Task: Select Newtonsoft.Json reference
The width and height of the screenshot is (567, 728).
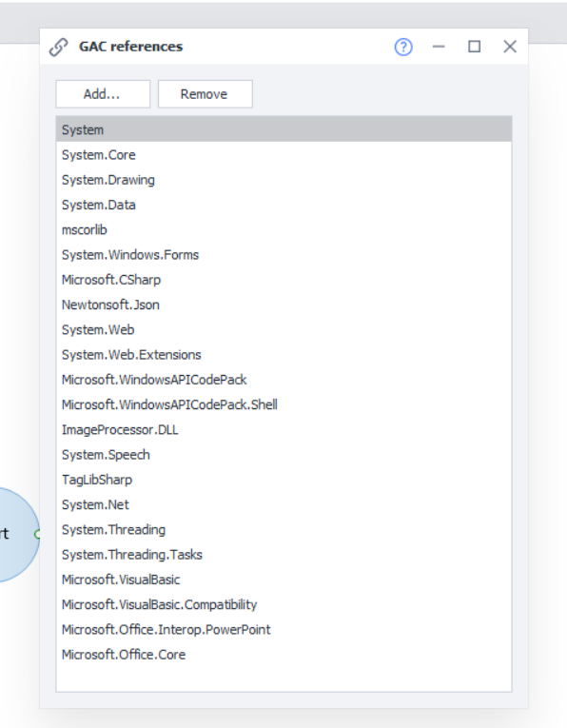Action: pos(283,305)
